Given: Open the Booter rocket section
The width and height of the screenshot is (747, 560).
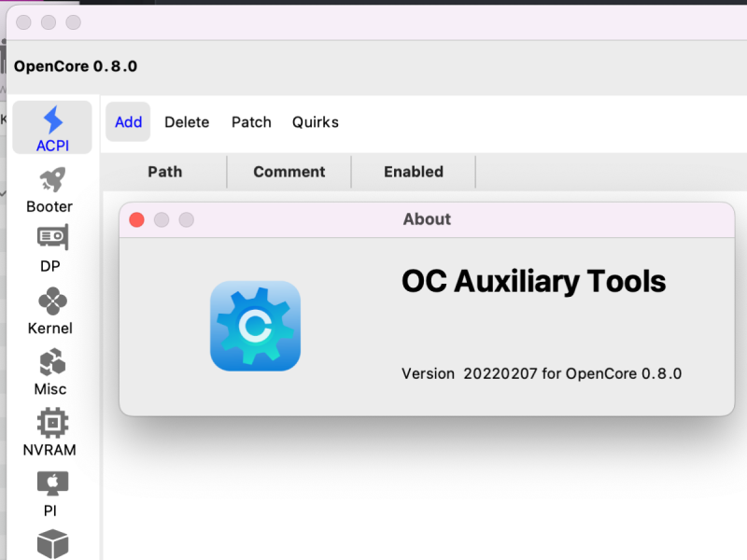Looking at the screenshot, I should click(50, 189).
